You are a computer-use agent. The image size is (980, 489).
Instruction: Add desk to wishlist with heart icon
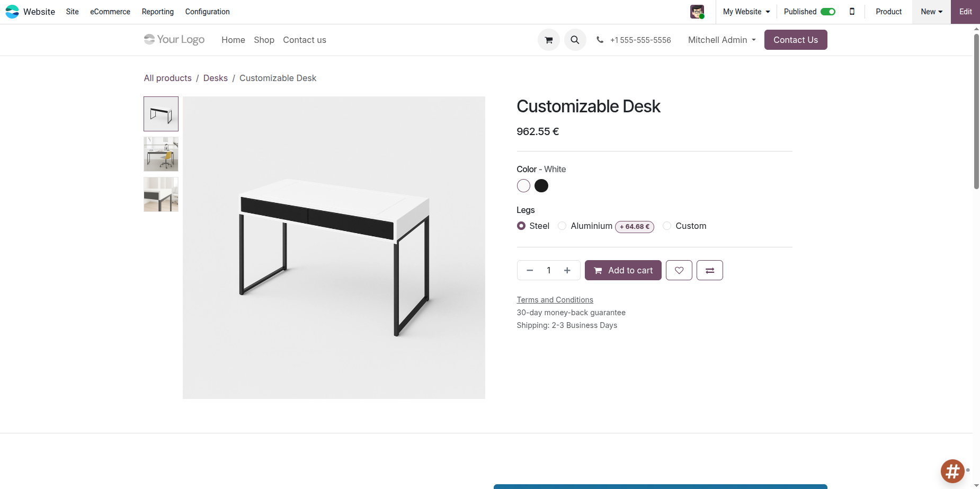click(679, 270)
